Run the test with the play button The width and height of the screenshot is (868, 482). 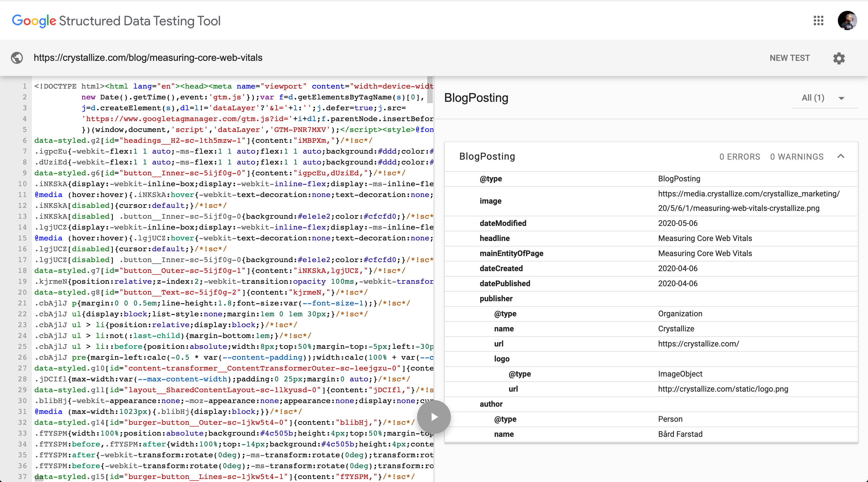pyautogui.click(x=434, y=417)
